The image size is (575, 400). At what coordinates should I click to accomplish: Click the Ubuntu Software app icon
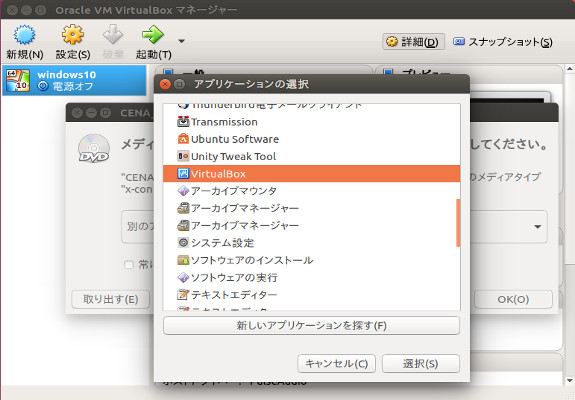tap(183, 139)
